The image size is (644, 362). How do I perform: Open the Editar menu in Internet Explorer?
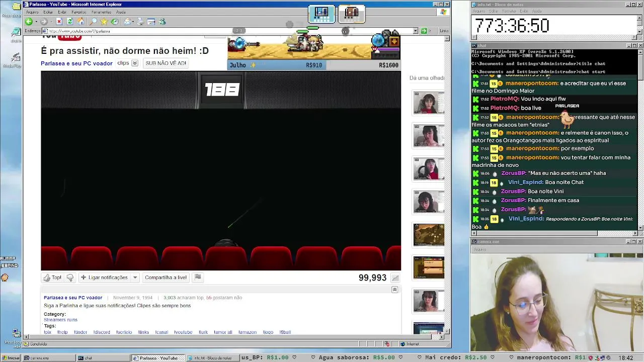48,12
